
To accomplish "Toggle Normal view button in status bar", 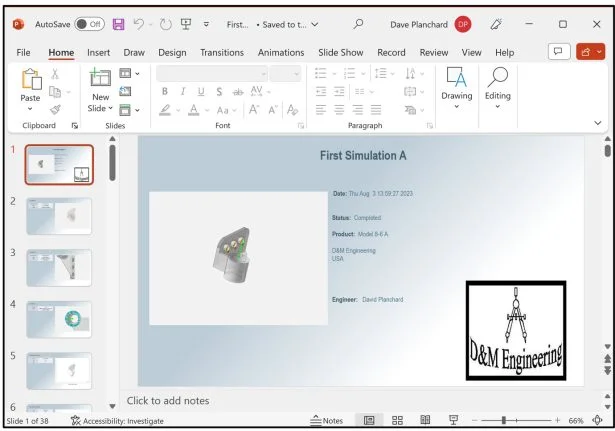I will coord(369,420).
